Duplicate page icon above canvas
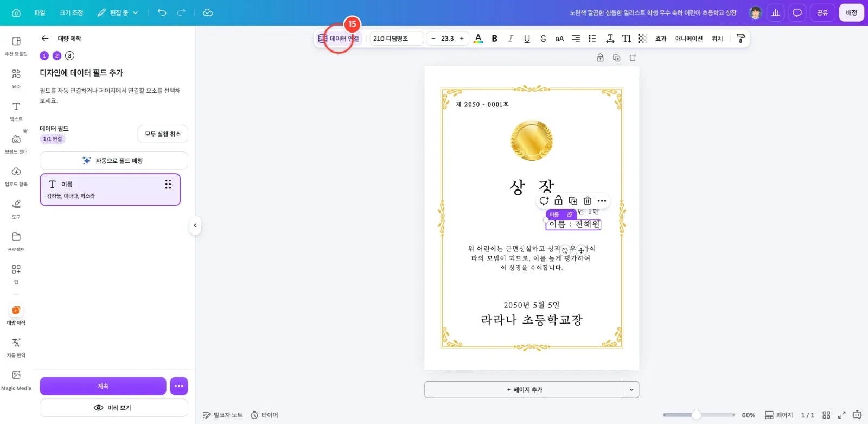 [x=616, y=58]
